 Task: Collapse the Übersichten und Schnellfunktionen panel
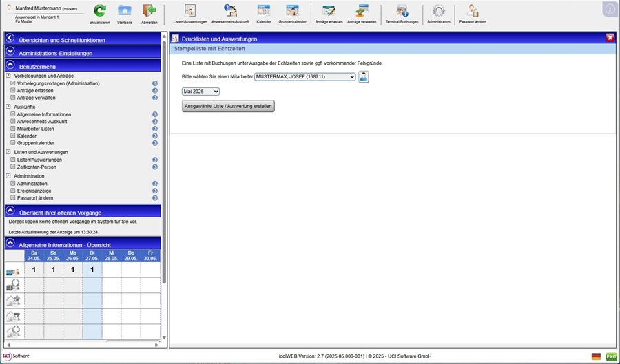[10, 39]
